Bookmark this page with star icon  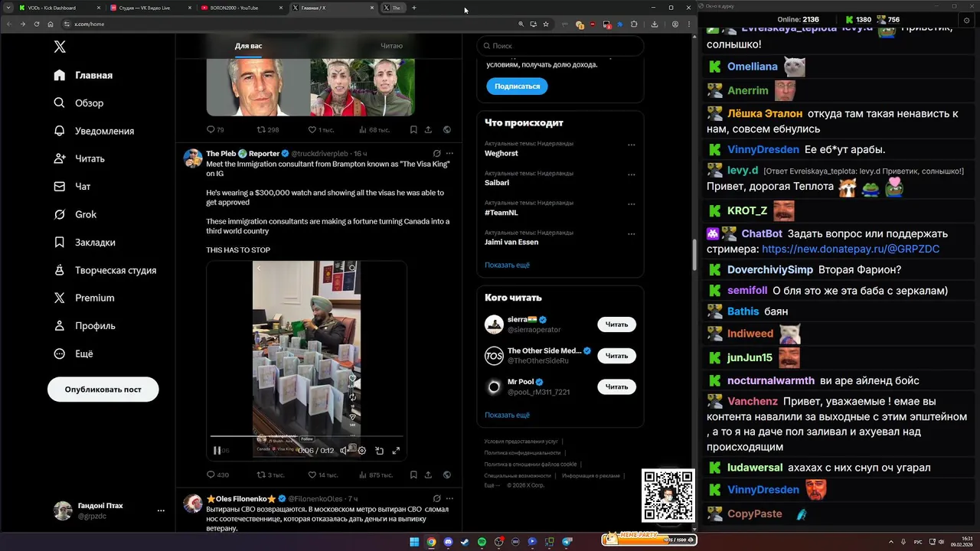tap(546, 24)
